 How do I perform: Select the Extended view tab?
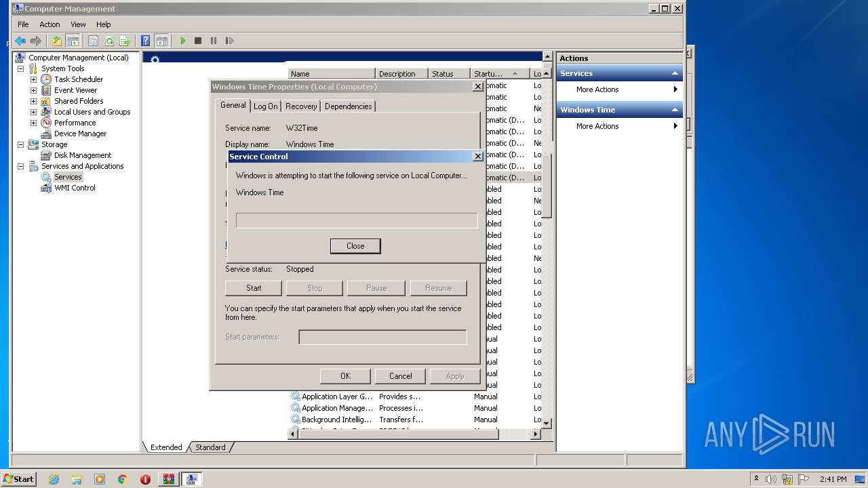pos(166,447)
